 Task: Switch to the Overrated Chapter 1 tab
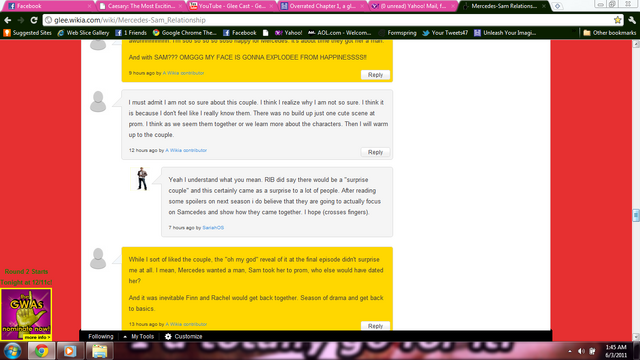[323, 6]
